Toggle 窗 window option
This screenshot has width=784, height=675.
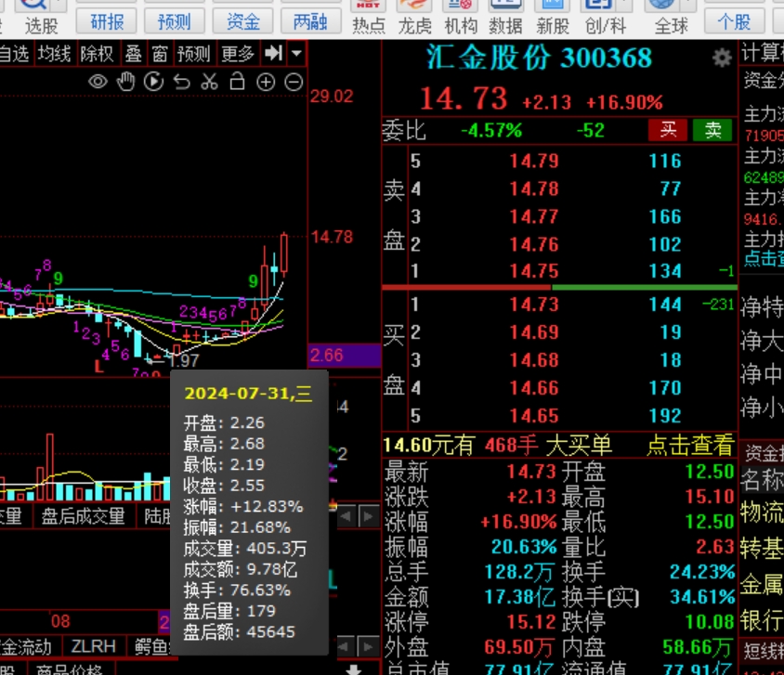160,54
